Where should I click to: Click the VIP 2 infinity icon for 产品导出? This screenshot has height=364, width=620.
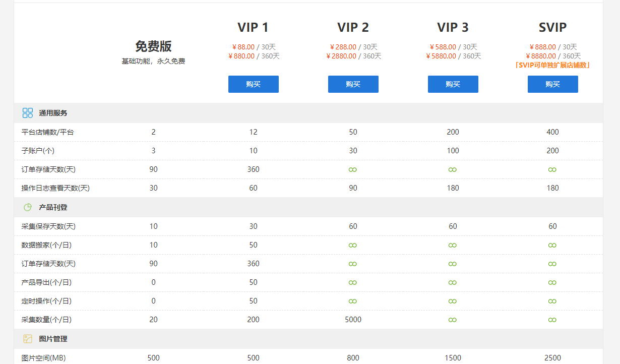[353, 282]
